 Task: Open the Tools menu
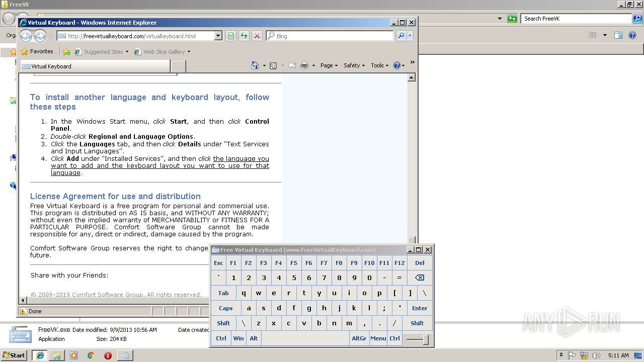pyautogui.click(x=379, y=65)
